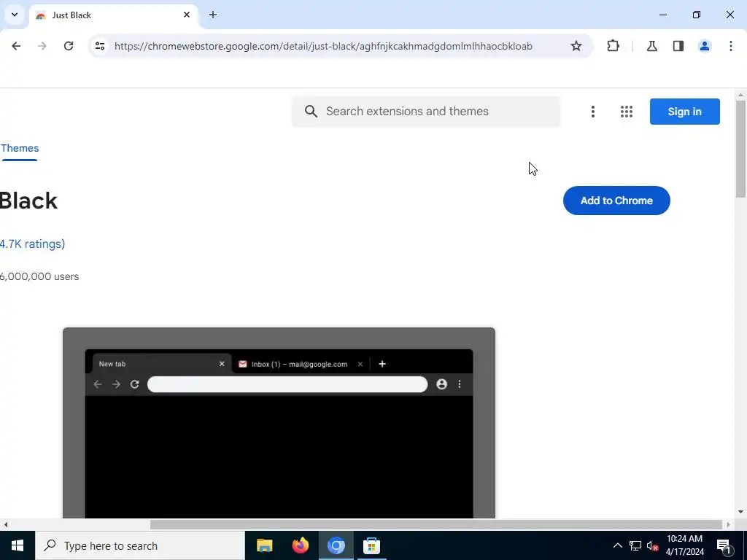Open the web store more options menu
Screen dimensions: 747x560
[x=592, y=112]
